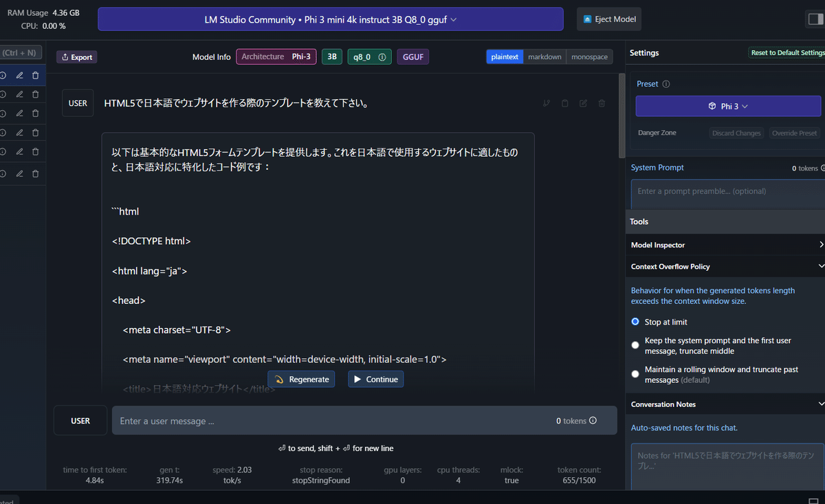Select Keep system prompt, truncate middle
Viewport: 825px width, 504px height.
635,345
